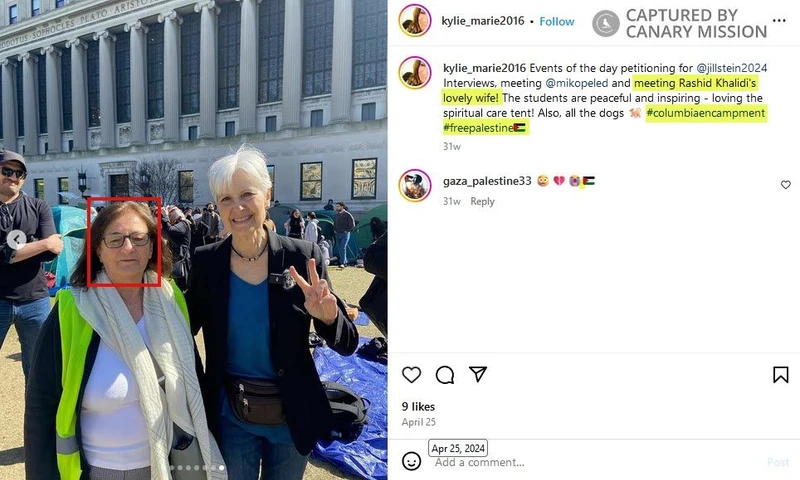Share the post via paper plane icon

(478, 374)
